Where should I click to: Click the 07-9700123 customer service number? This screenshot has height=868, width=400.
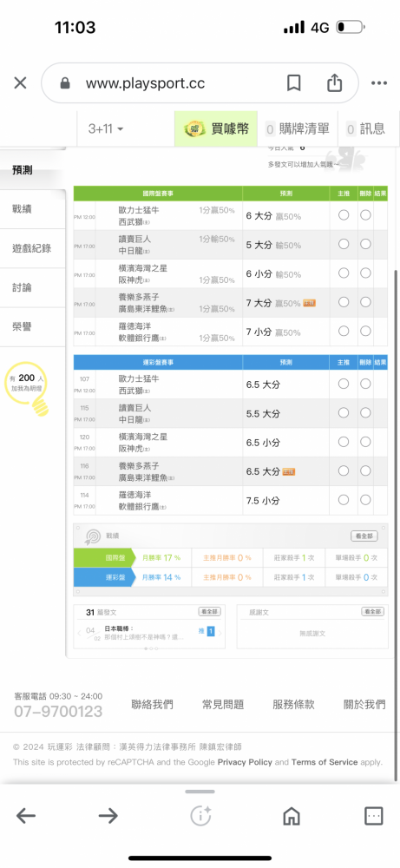(x=58, y=712)
